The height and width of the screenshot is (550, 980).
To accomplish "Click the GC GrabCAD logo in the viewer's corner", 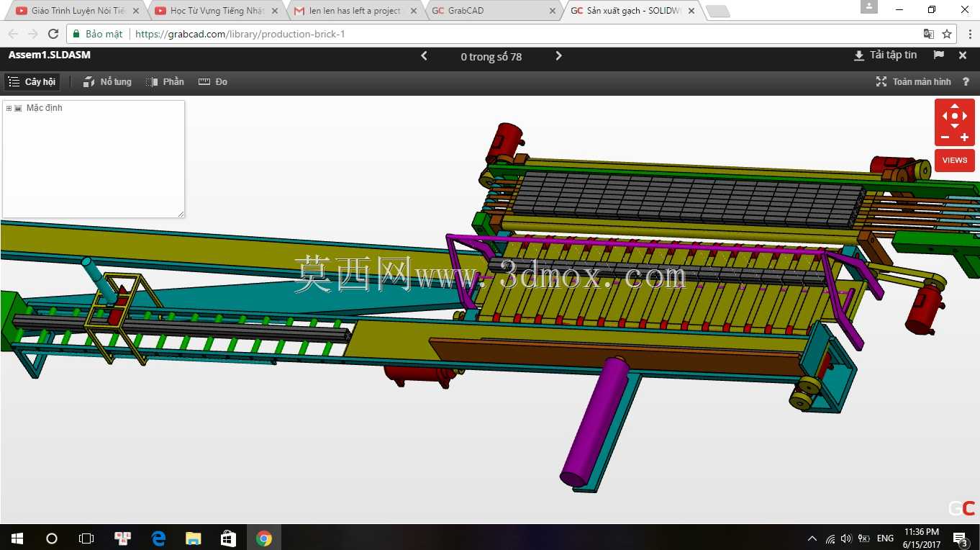I will click(x=962, y=508).
